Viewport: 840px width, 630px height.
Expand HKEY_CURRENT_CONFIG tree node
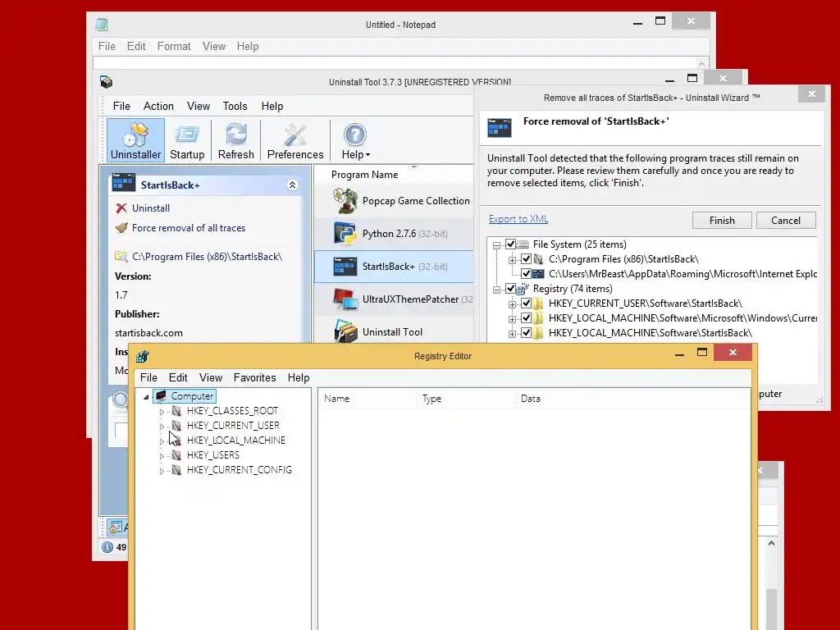point(162,471)
